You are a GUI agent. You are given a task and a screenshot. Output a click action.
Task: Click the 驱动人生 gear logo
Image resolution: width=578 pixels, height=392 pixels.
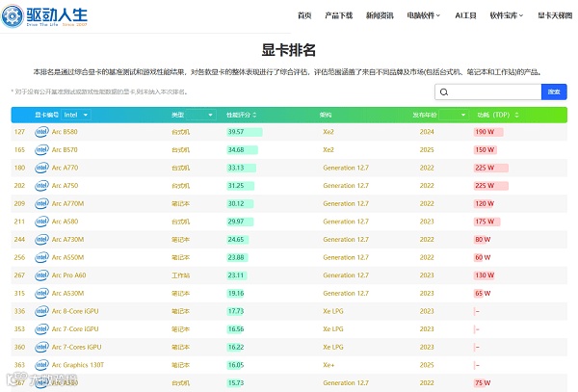point(13,15)
